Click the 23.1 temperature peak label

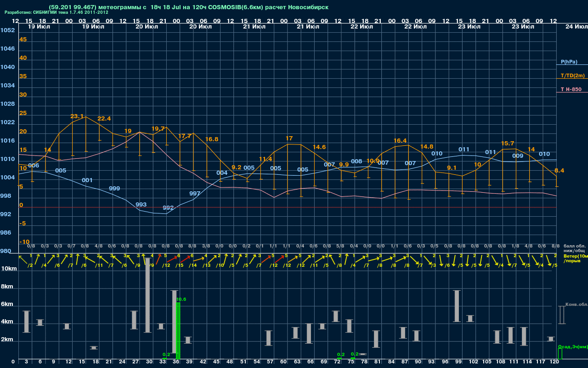click(x=77, y=116)
